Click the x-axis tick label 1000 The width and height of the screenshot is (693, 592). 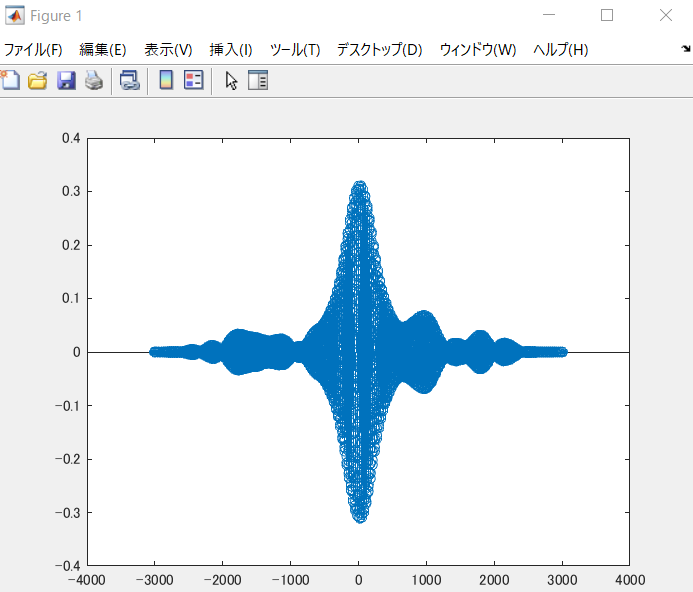[x=426, y=580]
